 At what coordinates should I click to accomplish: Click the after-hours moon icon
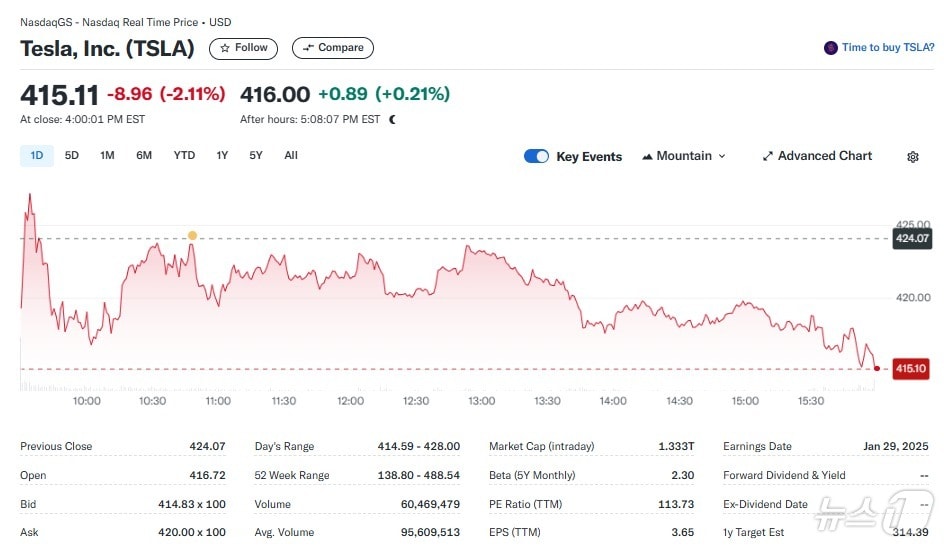(392, 119)
